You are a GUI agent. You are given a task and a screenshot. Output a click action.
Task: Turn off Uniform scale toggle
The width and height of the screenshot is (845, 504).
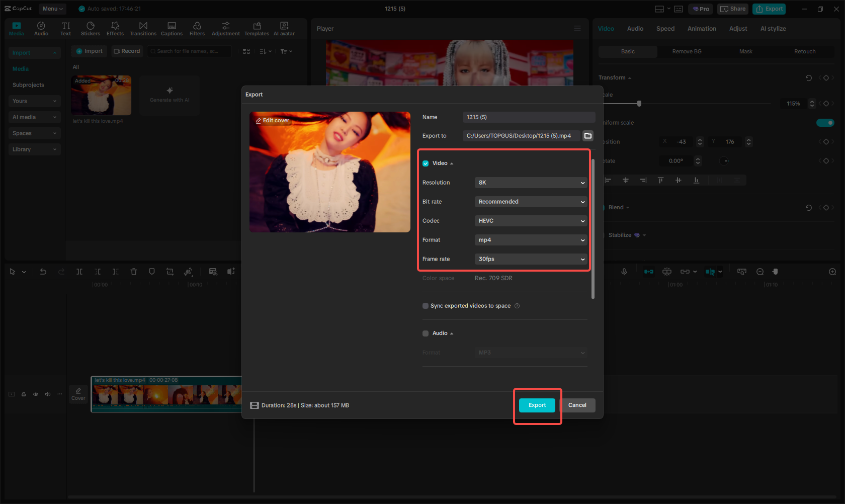click(x=825, y=122)
